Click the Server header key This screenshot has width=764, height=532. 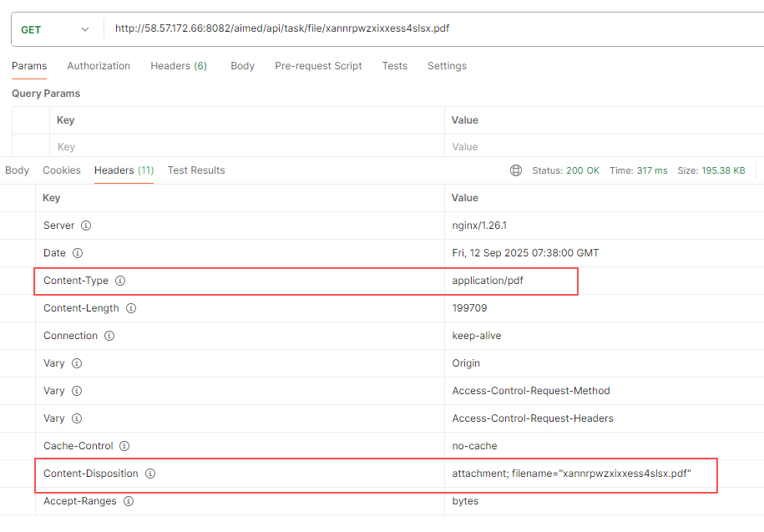(59, 225)
